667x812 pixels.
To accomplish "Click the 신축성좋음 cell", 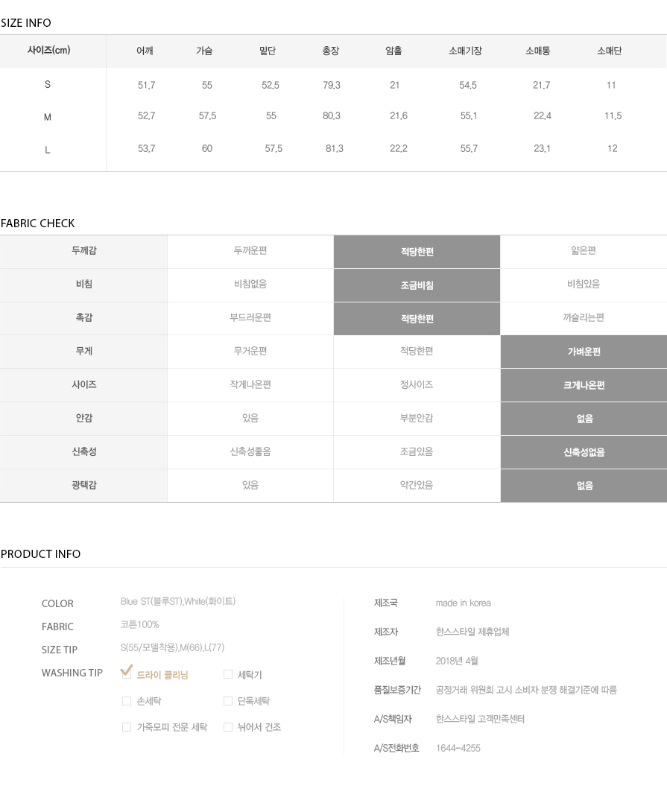I will 250,451.
